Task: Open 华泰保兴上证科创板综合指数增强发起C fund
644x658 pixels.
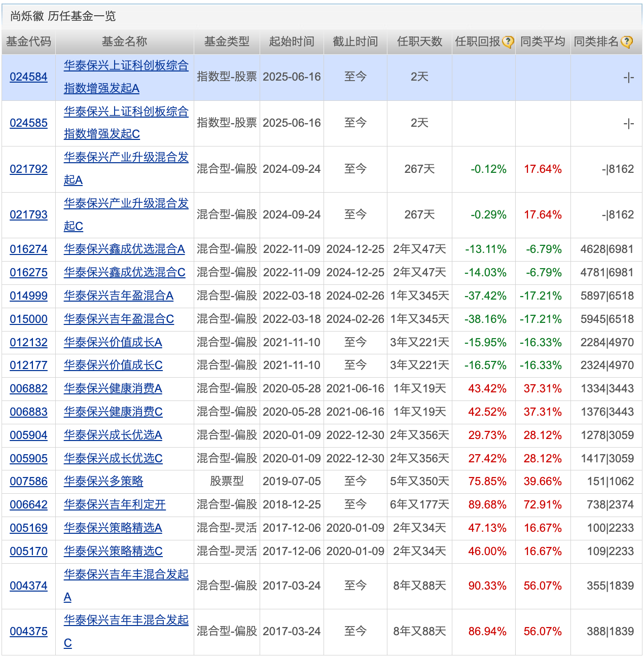Action: click(126, 123)
